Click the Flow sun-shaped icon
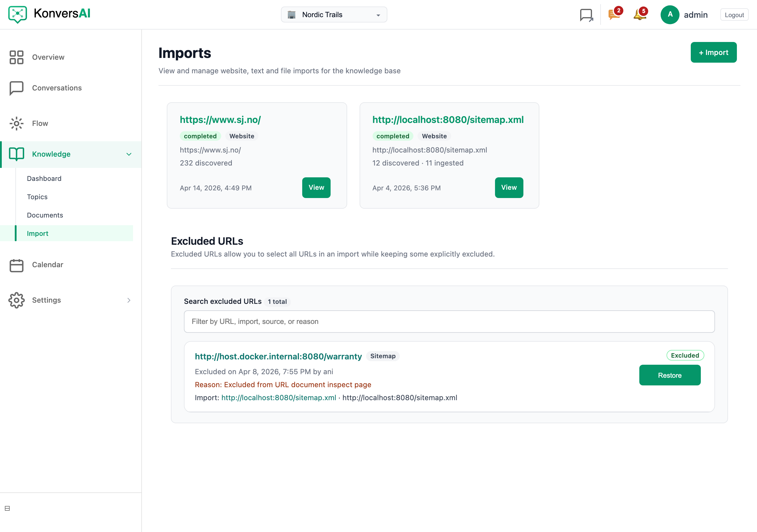The height and width of the screenshot is (532, 757). (17, 123)
